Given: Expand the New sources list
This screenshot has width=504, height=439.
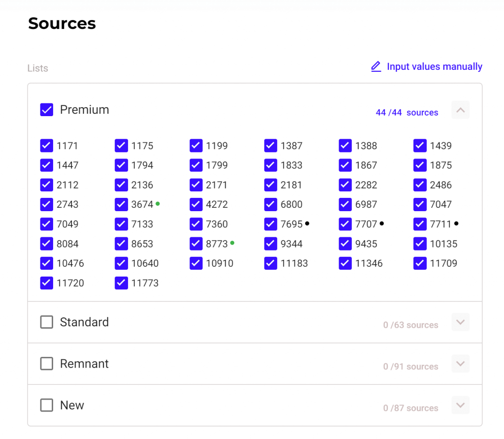Looking at the screenshot, I should [461, 406].
